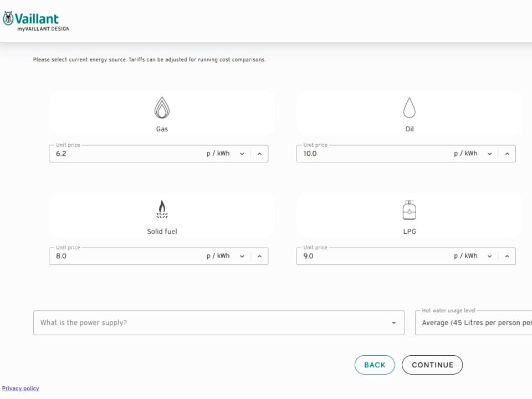Viewport: 532px width, 399px height.
Task: Decrease the LPG unit price
Action: [x=489, y=256]
